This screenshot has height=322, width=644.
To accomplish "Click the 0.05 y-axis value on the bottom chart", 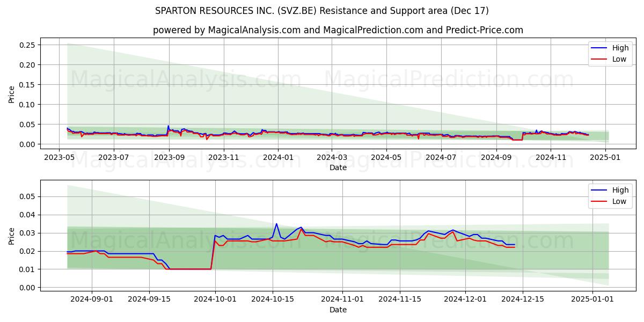I will tap(28, 197).
